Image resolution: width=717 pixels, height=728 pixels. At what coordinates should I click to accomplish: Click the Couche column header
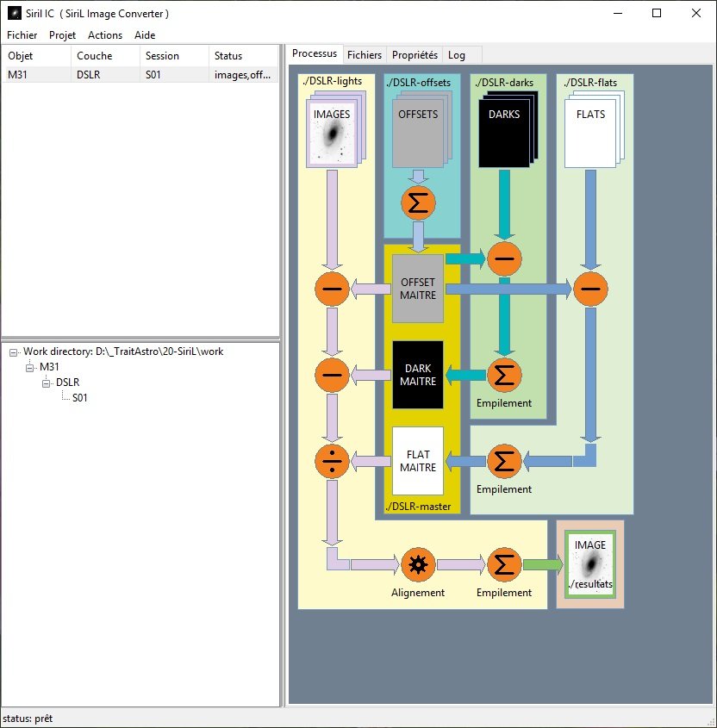click(105, 56)
